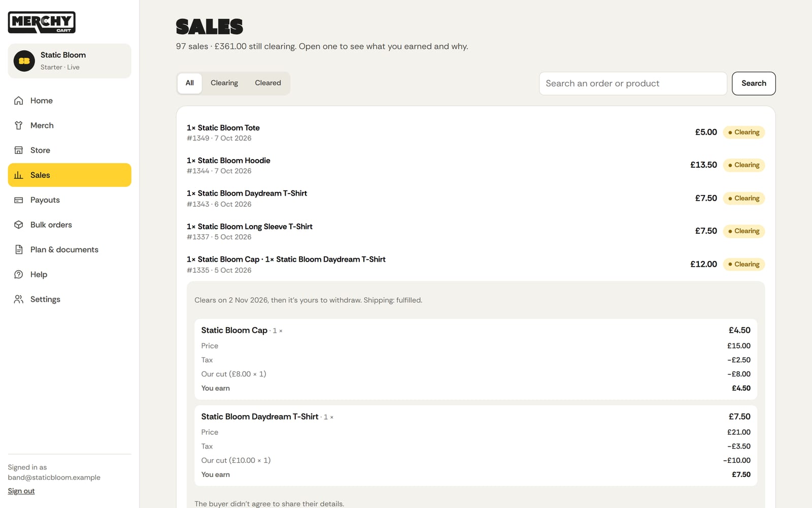Viewport: 812px width, 508px height.
Task: Click the Help question icon
Action: click(19, 274)
